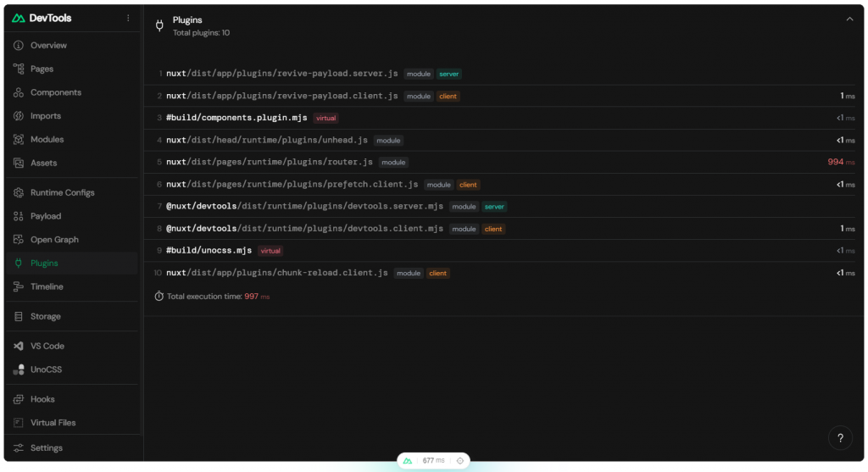Viewport: 868px width, 472px height.
Task: Open the Storage label in sidebar
Action: [x=46, y=317]
